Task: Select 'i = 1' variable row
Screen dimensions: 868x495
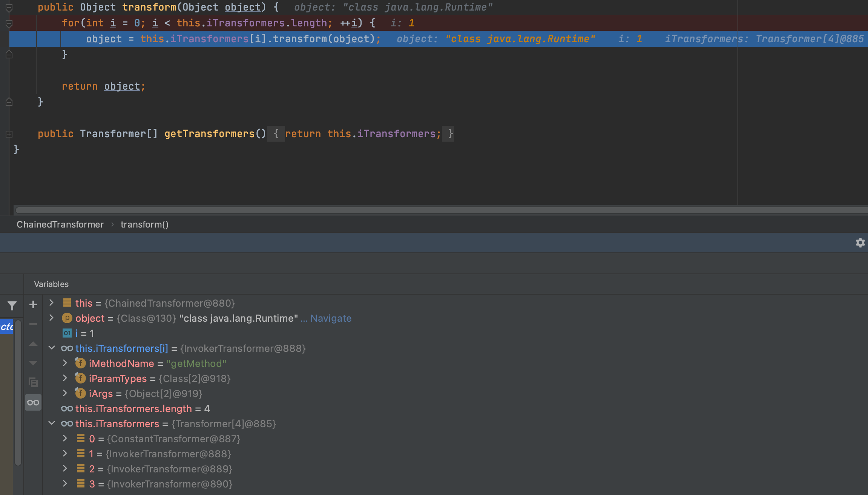Action: (x=455, y=333)
